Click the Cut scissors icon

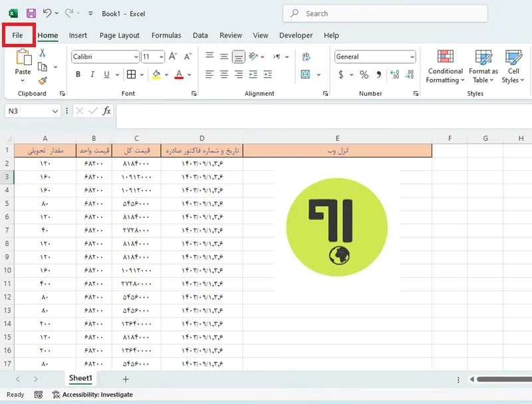click(x=43, y=52)
